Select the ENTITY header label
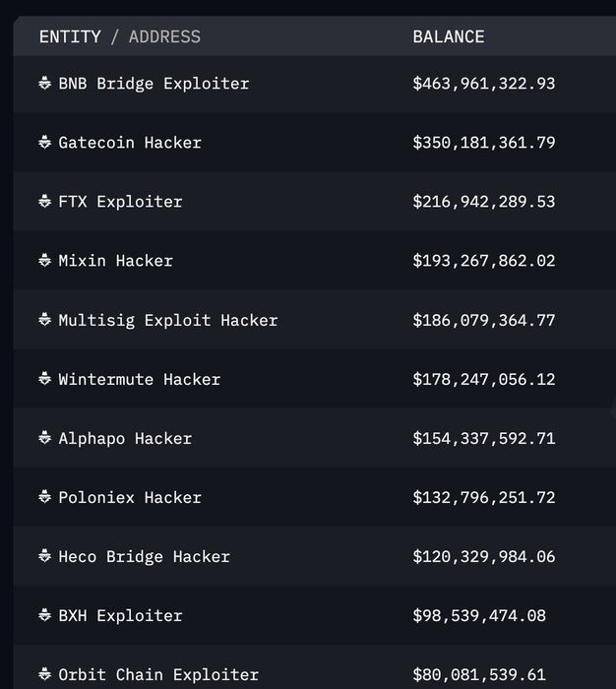This screenshot has width=616, height=689. click(70, 37)
